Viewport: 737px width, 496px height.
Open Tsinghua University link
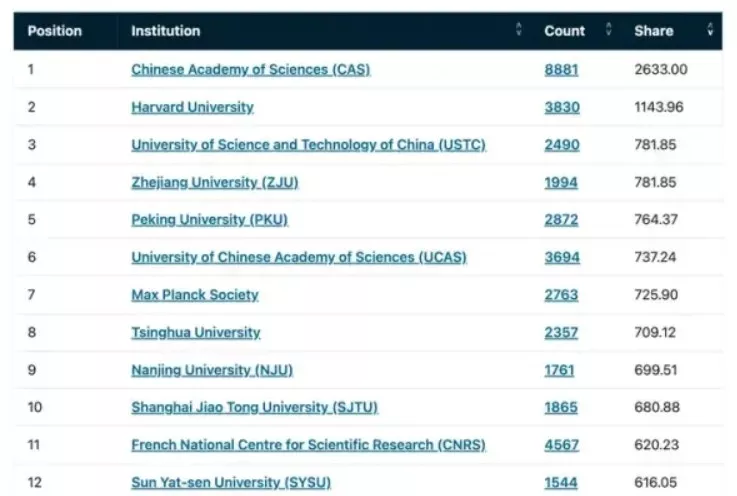pos(196,332)
